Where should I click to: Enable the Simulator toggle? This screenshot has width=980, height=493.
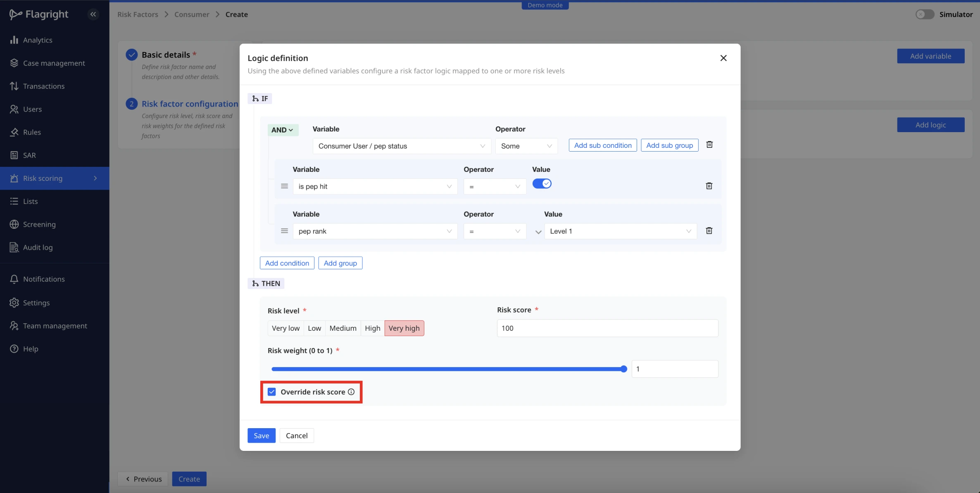[x=924, y=14]
